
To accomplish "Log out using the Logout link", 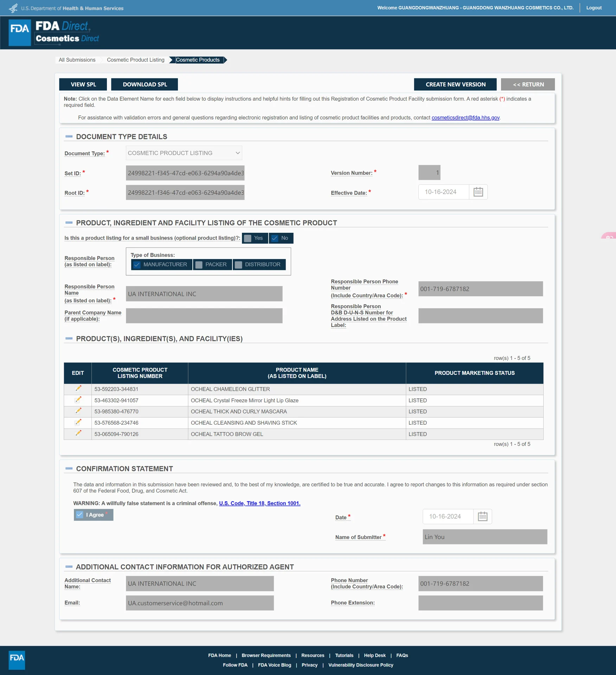I will coord(594,8).
